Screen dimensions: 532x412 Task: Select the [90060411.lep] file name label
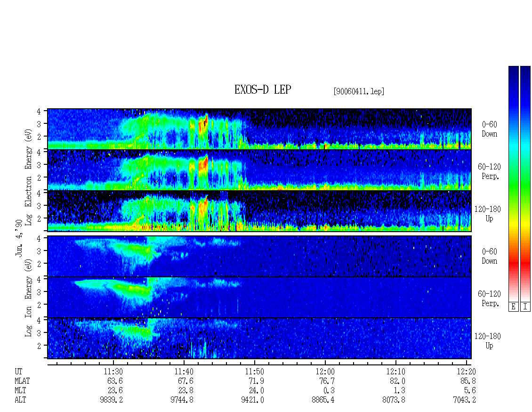pyautogui.click(x=359, y=91)
